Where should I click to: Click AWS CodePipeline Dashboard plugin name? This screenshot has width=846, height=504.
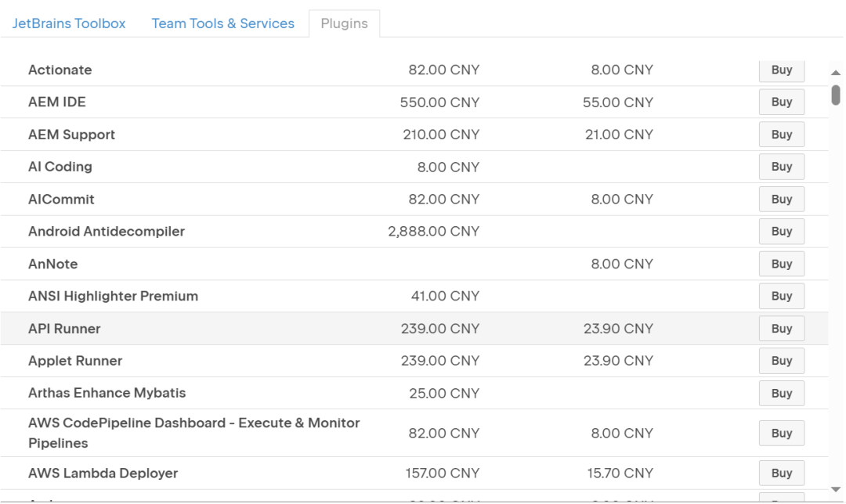(193, 433)
